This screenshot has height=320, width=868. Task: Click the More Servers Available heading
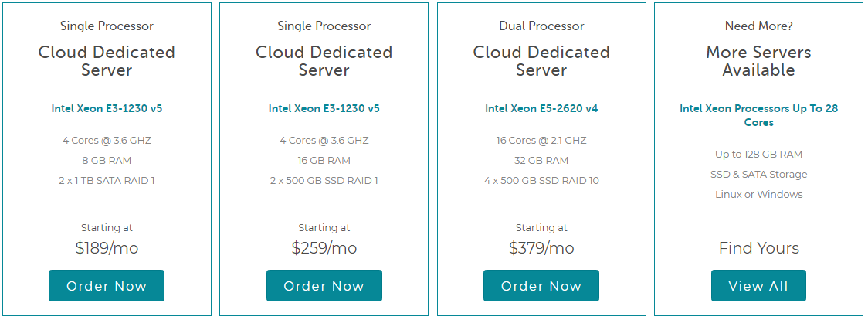coord(758,61)
